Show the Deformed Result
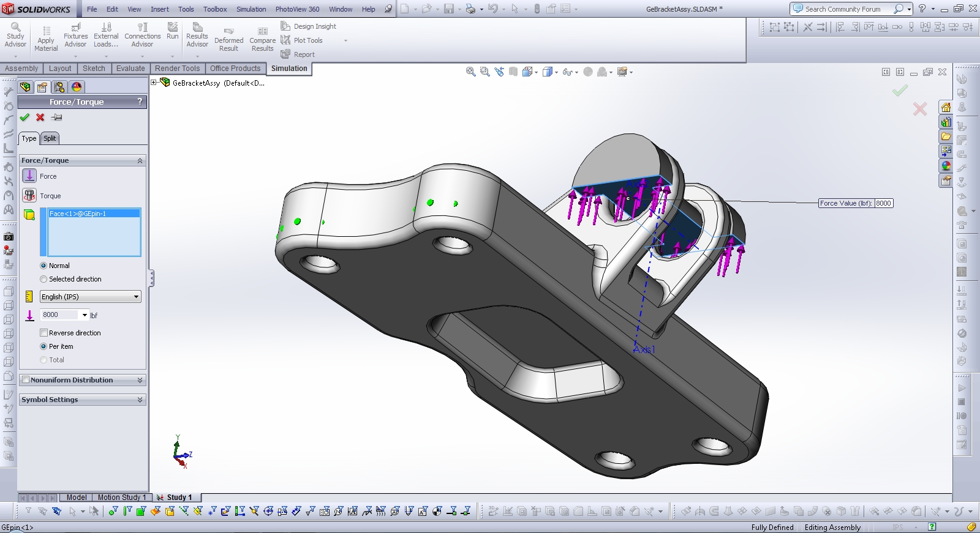 [x=228, y=40]
